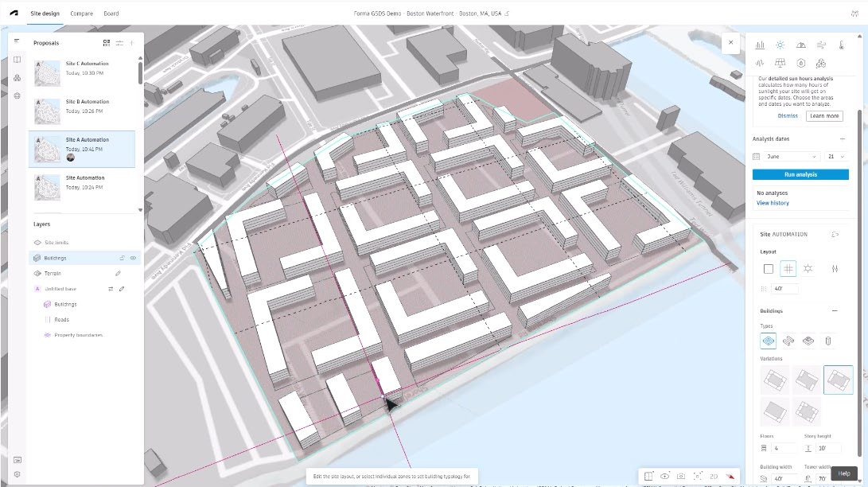Click the Autodesk Forma logo icon
This screenshot has width=868, height=487.
14,14
